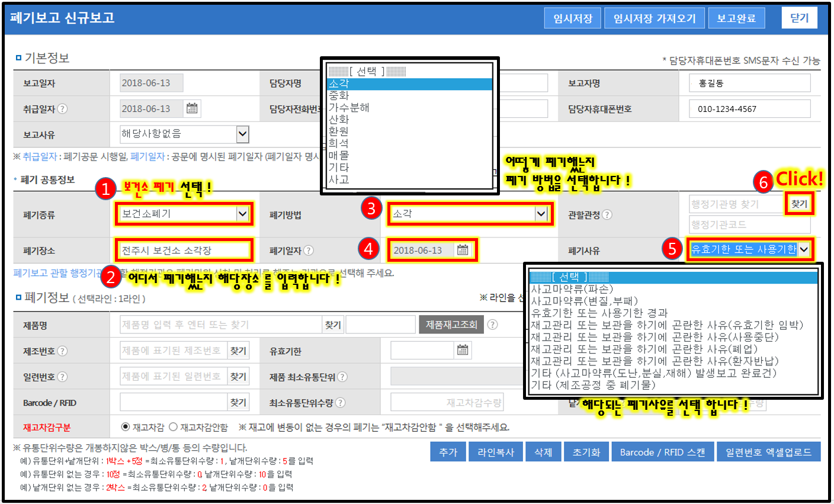Expand the 보고사유 dropdown

pos(242,134)
